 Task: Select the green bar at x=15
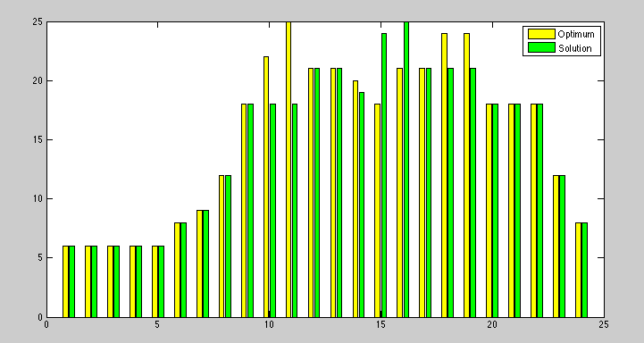[384, 175]
